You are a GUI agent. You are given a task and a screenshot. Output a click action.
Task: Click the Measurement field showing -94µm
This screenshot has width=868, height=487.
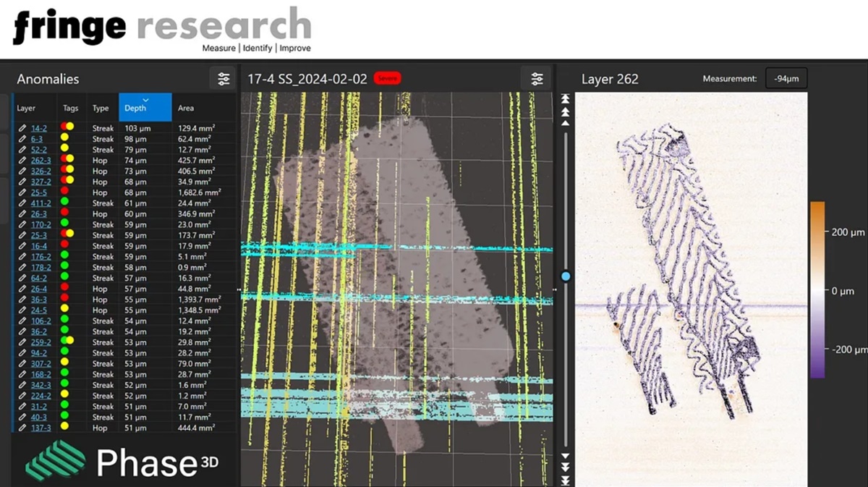coord(786,79)
